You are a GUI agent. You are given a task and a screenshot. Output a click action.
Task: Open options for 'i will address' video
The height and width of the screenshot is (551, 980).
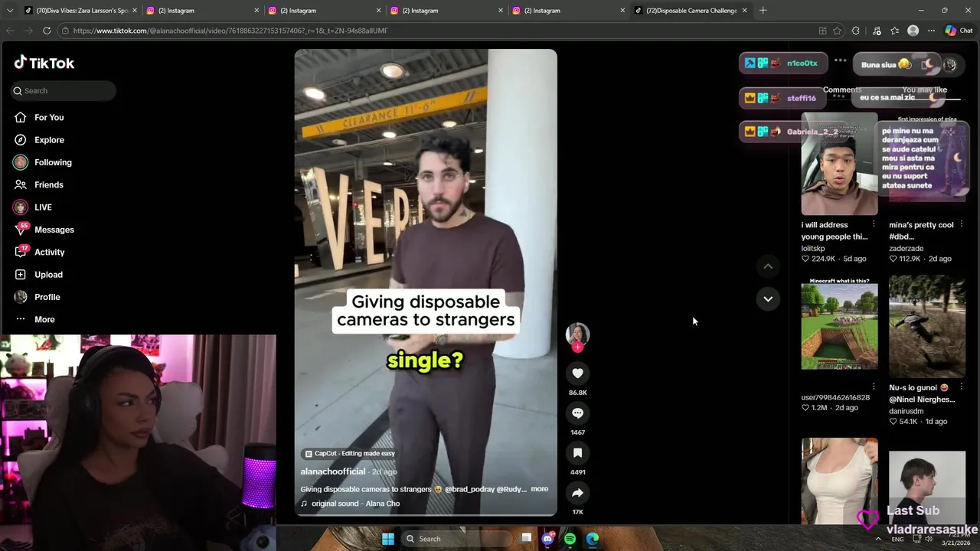[874, 224]
